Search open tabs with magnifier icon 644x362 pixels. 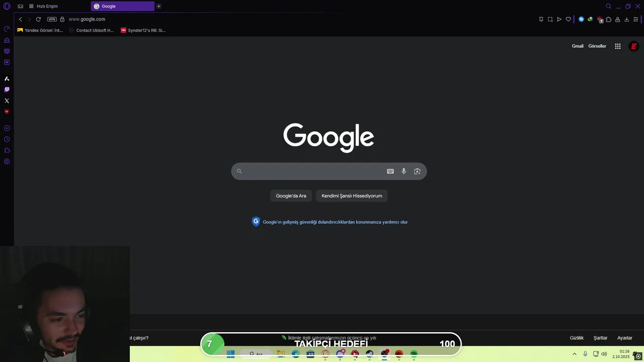pos(608,6)
